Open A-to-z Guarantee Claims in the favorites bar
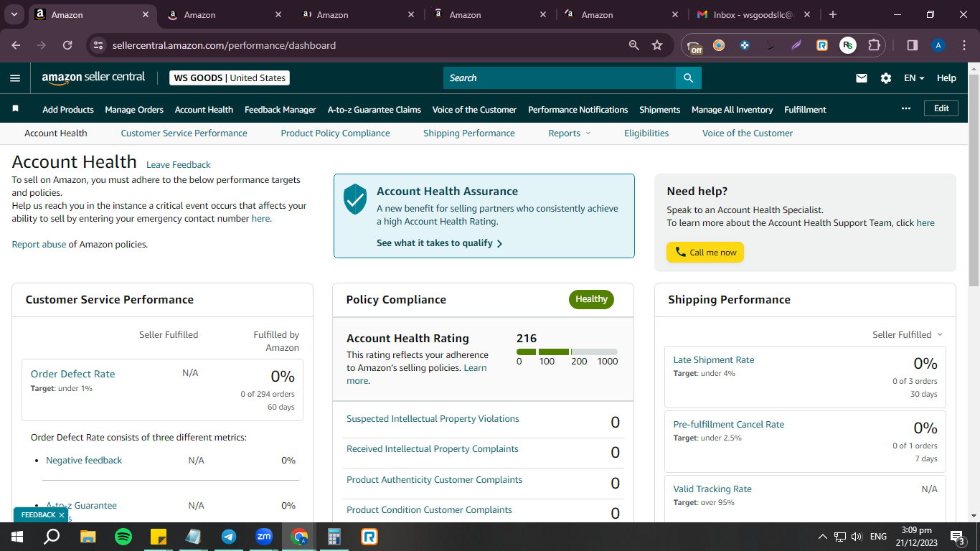The image size is (980, 551). point(374,110)
